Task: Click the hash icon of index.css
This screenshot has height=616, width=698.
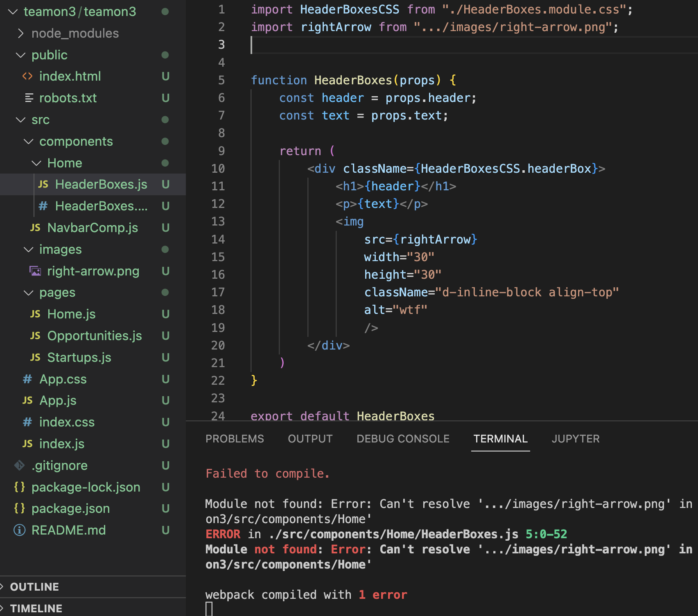Action: click(x=27, y=422)
